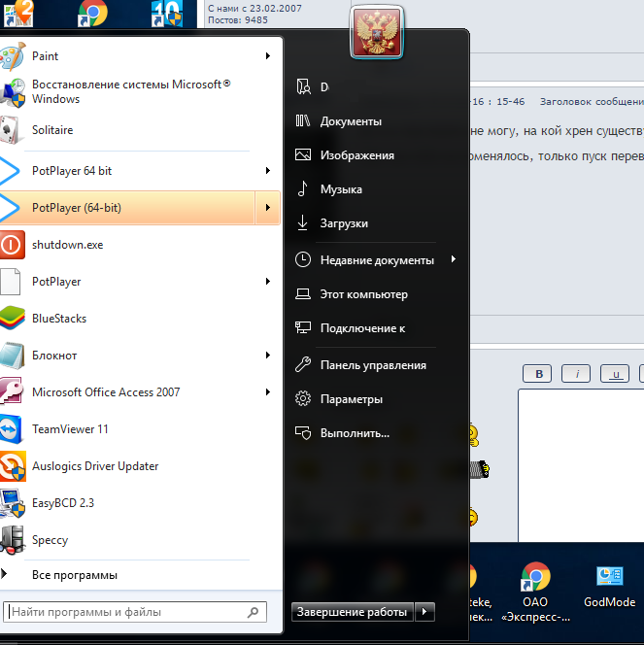Expand the Paint jump list arrow
This screenshot has height=645, width=644.
coord(268,56)
